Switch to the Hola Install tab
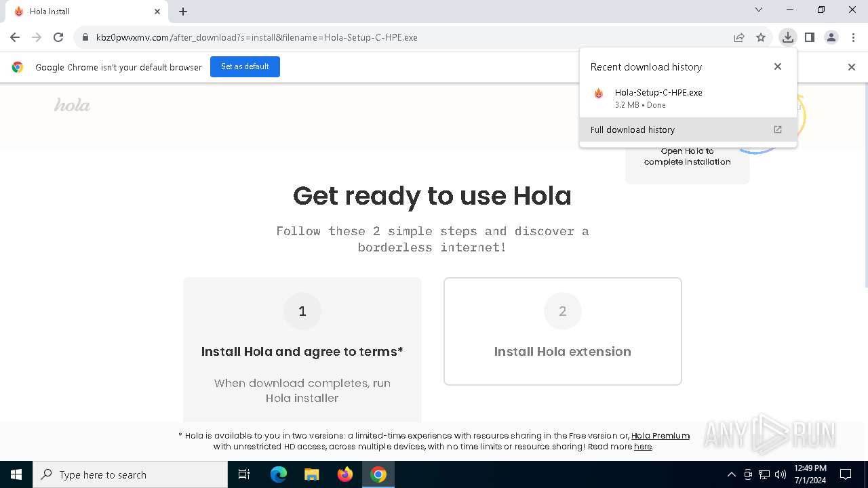The image size is (868, 488). point(86,12)
